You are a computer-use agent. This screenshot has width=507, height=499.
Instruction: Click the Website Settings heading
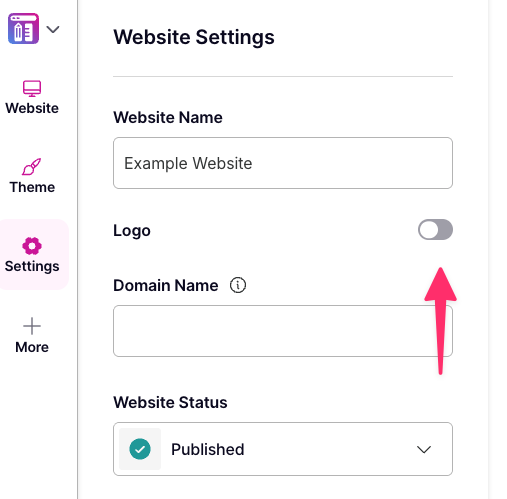point(194,37)
